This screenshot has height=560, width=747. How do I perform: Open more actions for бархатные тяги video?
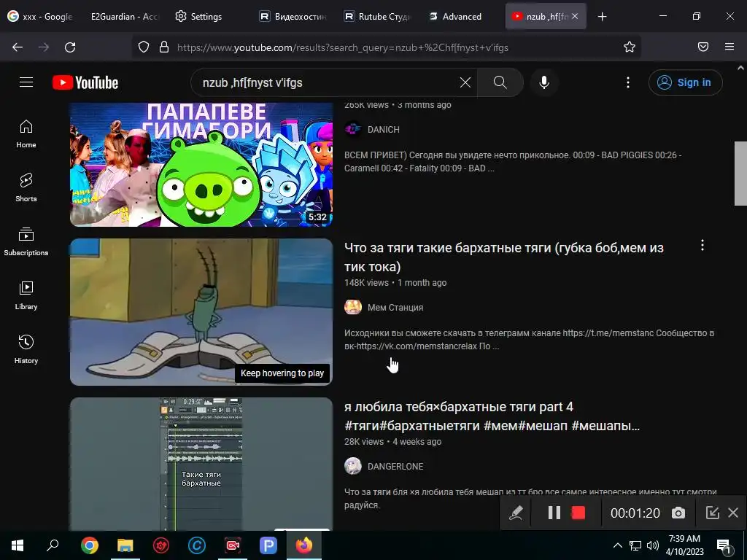[702, 245]
